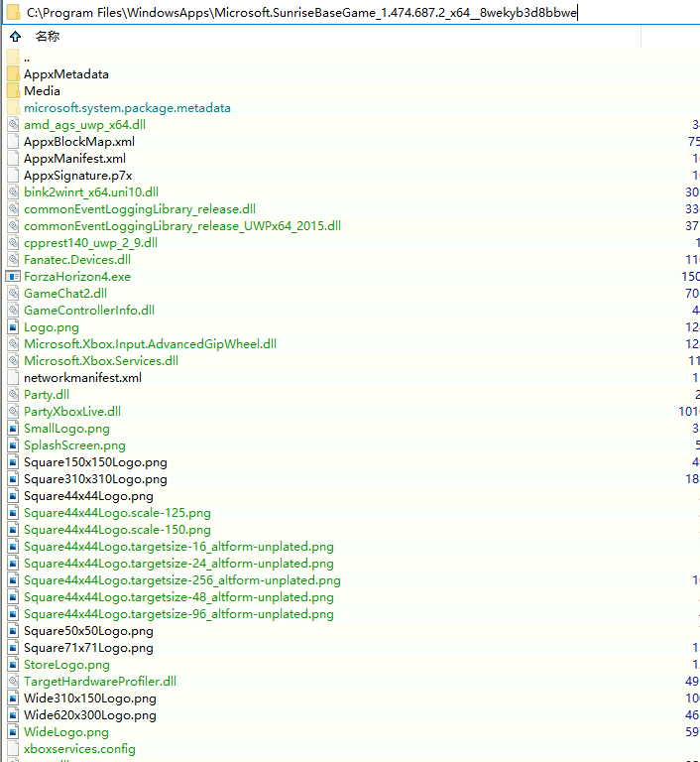
Task: Click the file icon of AppxSignature.p7x
Action: tap(14, 176)
